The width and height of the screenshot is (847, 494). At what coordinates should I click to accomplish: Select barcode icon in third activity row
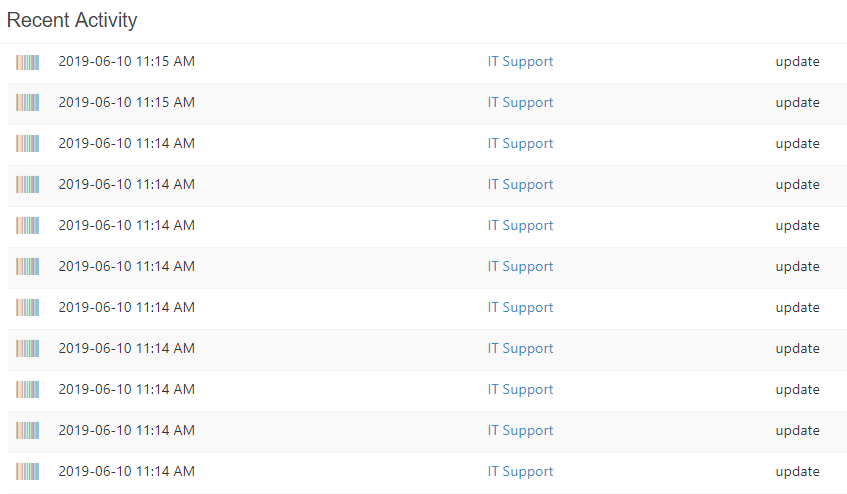point(28,143)
